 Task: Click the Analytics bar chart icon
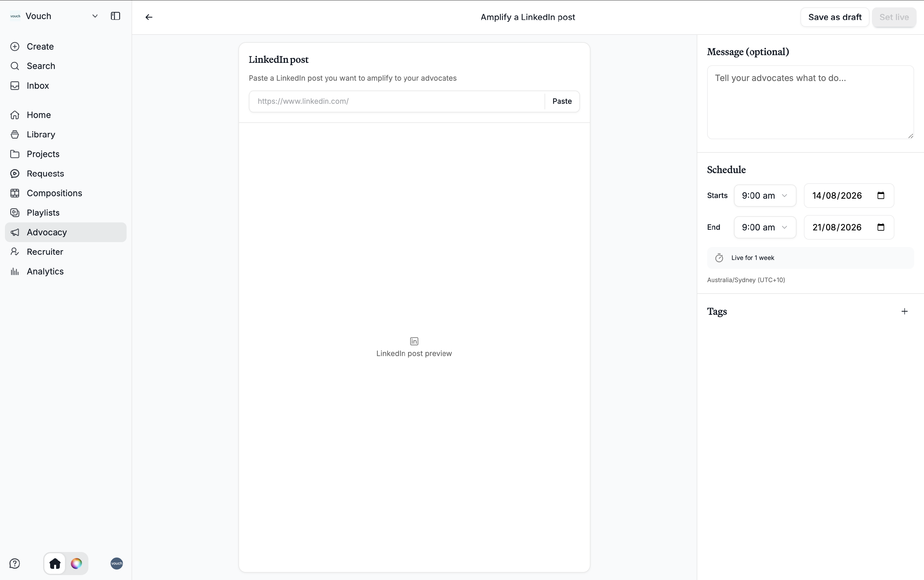point(14,271)
